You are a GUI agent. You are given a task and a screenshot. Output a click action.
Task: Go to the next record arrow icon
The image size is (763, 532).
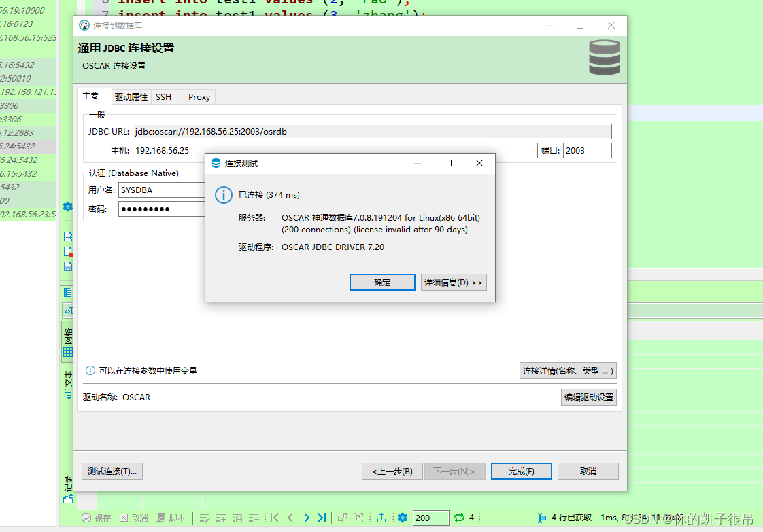tap(306, 518)
